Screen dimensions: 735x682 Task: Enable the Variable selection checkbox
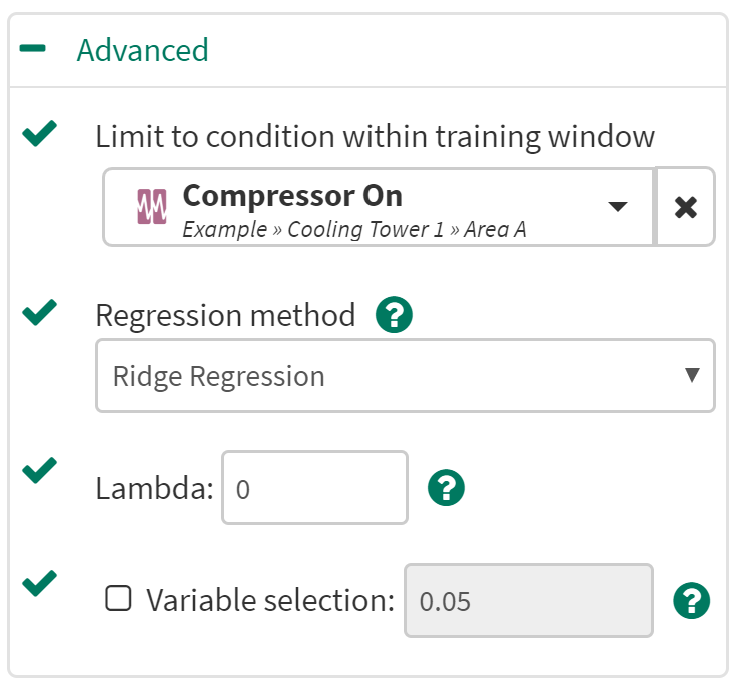pyautogui.click(x=119, y=600)
